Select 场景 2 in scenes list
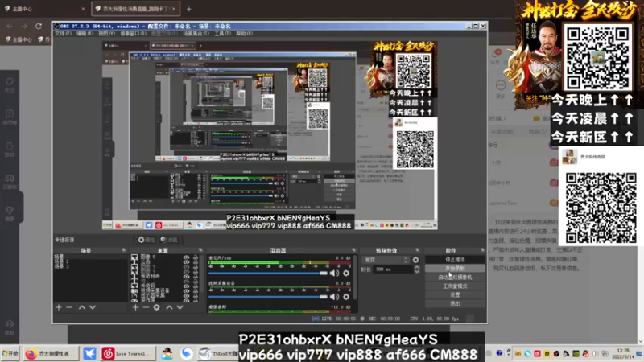 (x=60, y=261)
